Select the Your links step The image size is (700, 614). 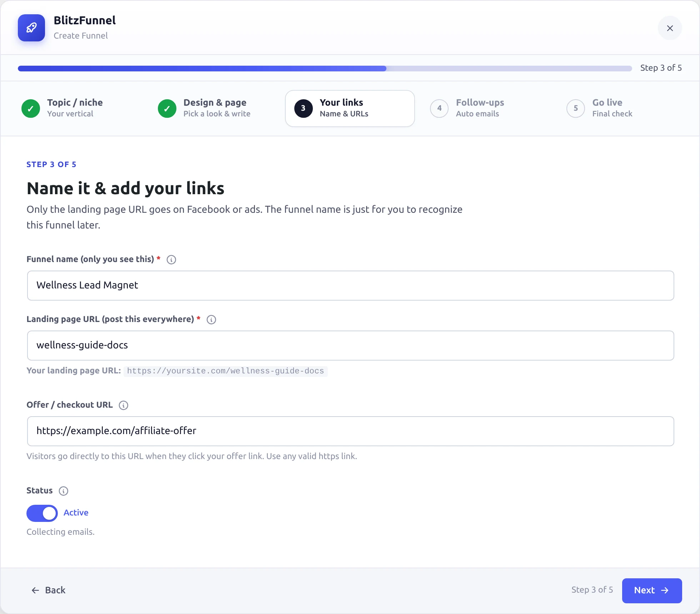click(x=350, y=109)
